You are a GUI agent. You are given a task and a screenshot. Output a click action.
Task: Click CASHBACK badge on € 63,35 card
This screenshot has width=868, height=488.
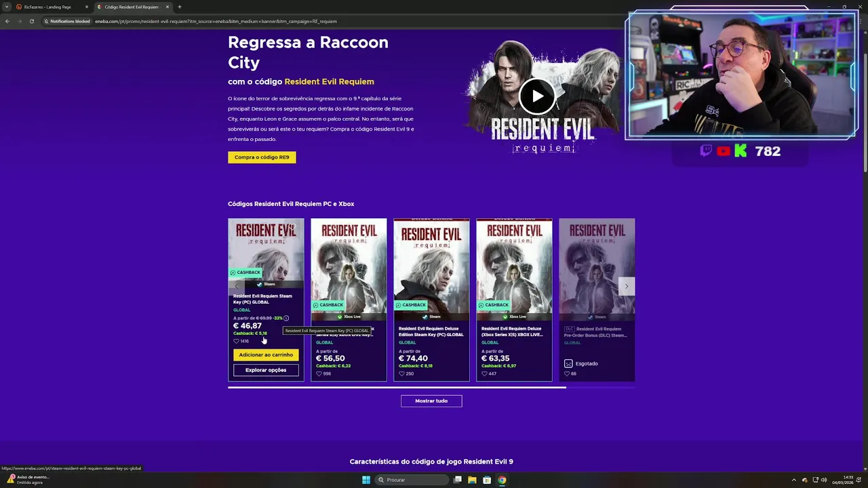pos(494,305)
